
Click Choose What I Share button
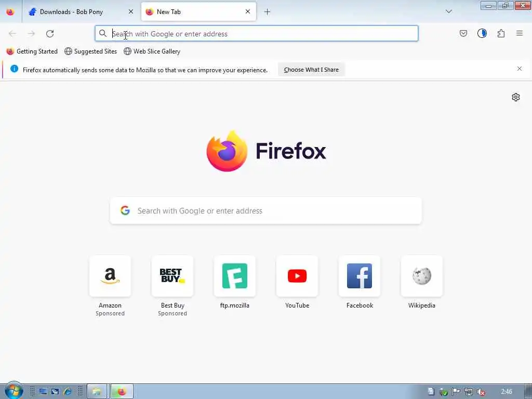tap(311, 70)
